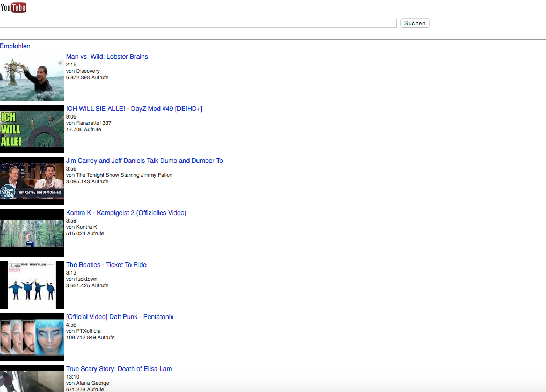Screen dimensions: 546x392
Task: Click the duration text '3:56'
Action: click(71, 169)
